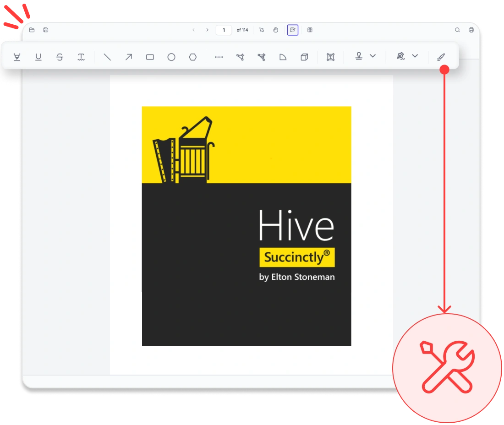
Task: Add a free text box annotation
Action: (330, 57)
